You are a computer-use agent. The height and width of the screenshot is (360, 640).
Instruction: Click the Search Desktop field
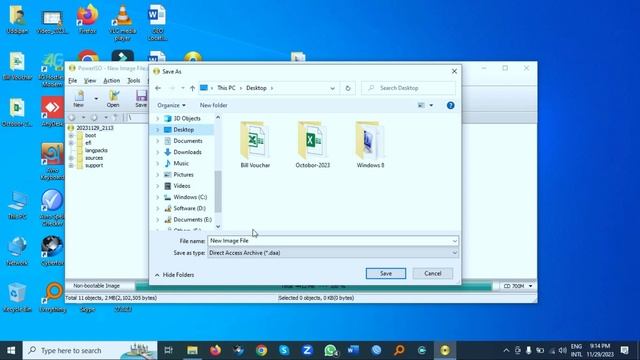click(408, 88)
